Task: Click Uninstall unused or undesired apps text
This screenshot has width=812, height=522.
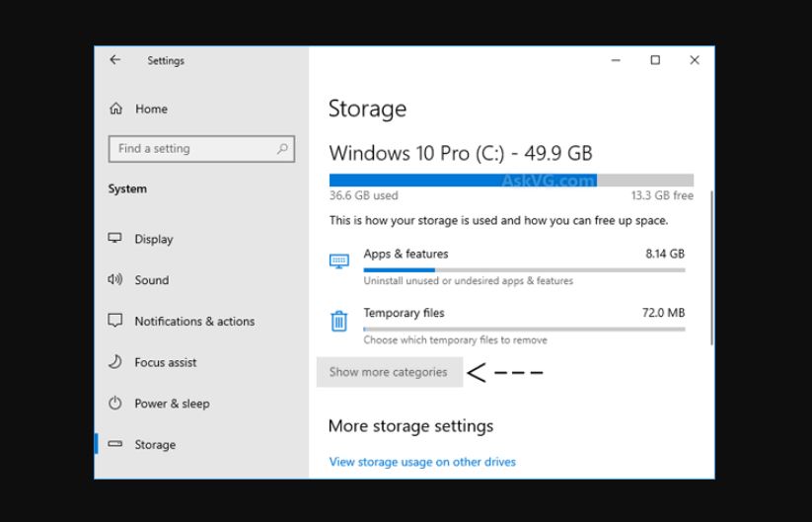Action: (x=468, y=280)
